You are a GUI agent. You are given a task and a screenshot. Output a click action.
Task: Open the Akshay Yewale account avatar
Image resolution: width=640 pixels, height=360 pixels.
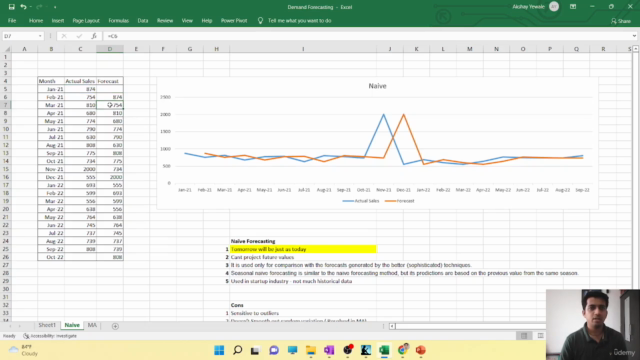click(x=554, y=7)
